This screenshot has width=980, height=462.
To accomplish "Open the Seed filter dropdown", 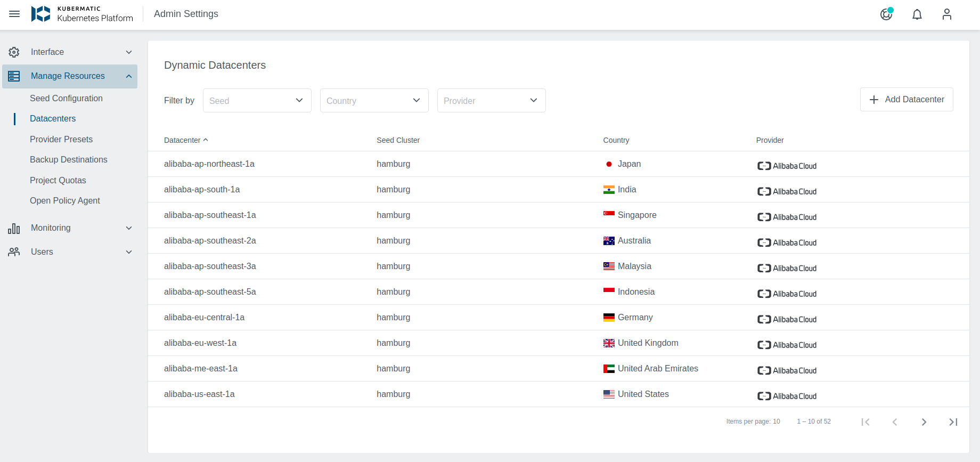I will pyautogui.click(x=257, y=101).
